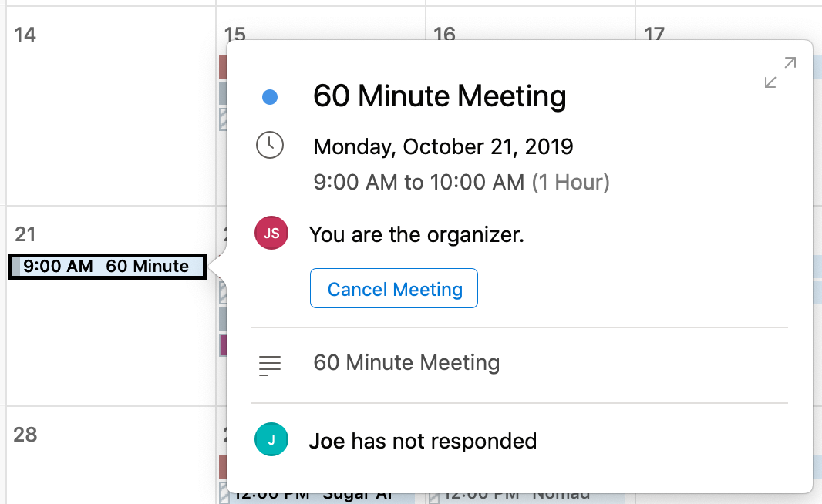The width and height of the screenshot is (822, 504).
Task: Click Cancel Meeting
Action: click(393, 287)
